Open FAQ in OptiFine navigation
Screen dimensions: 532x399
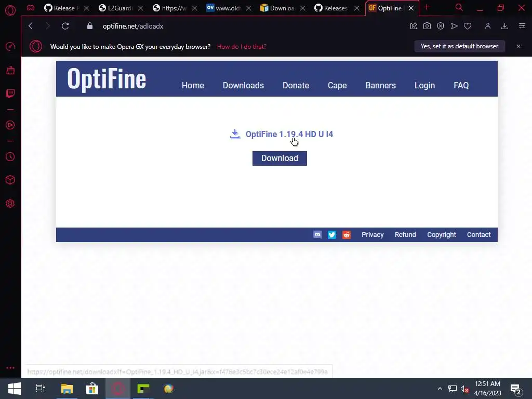point(461,86)
